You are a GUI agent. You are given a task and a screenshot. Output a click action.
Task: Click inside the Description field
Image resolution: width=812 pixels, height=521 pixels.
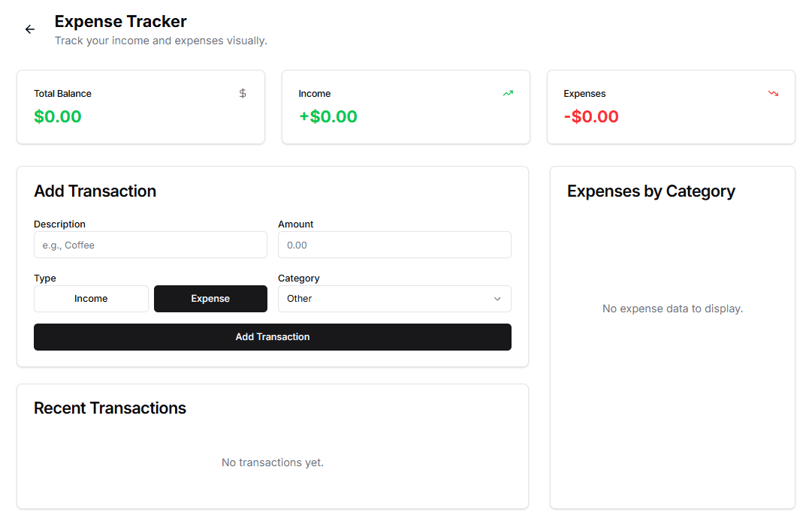click(x=150, y=245)
